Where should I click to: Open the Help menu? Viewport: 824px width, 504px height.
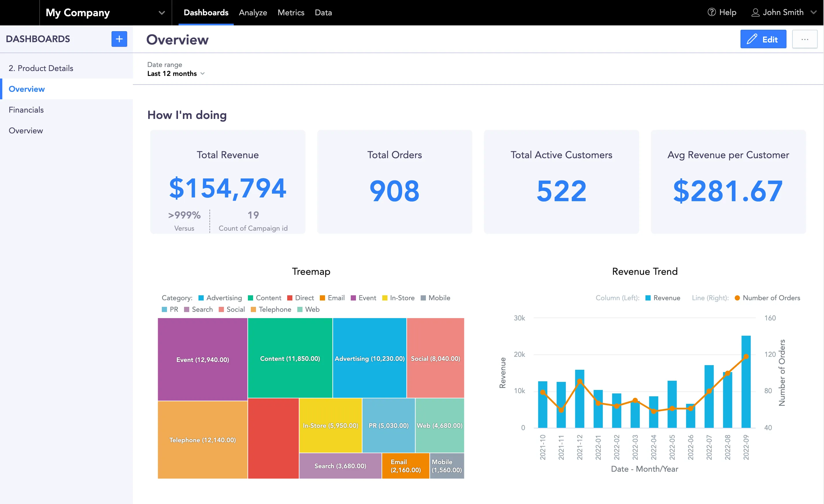click(722, 12)
